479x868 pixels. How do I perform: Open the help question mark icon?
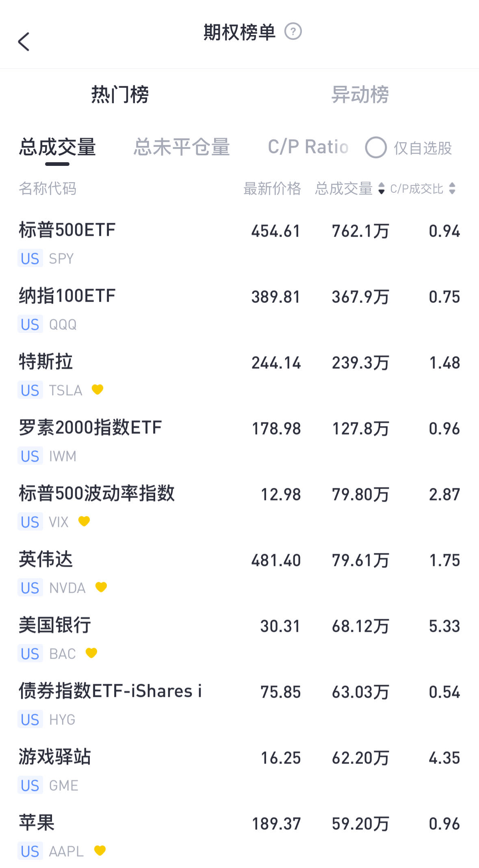point(293,31)
